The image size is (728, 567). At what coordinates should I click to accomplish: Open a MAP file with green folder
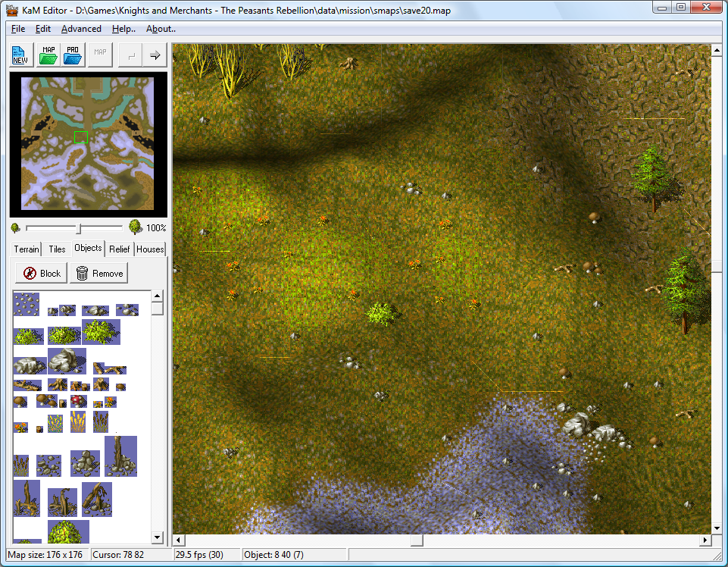[x=48, y=55]
